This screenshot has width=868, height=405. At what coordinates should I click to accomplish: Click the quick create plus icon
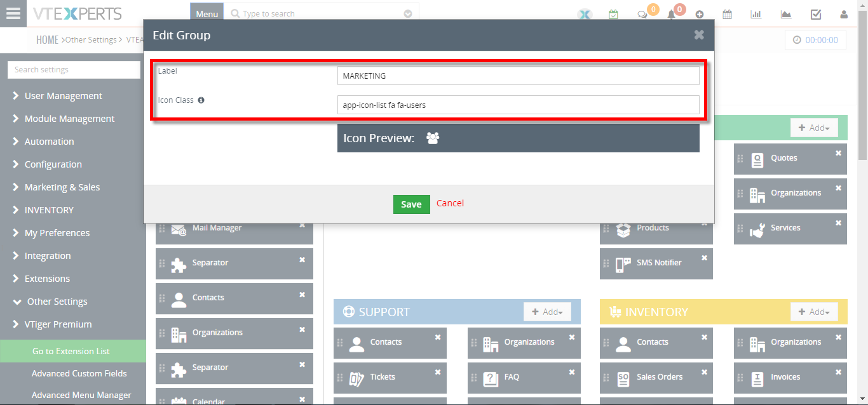pyautogui.click(x=700, y=15)
